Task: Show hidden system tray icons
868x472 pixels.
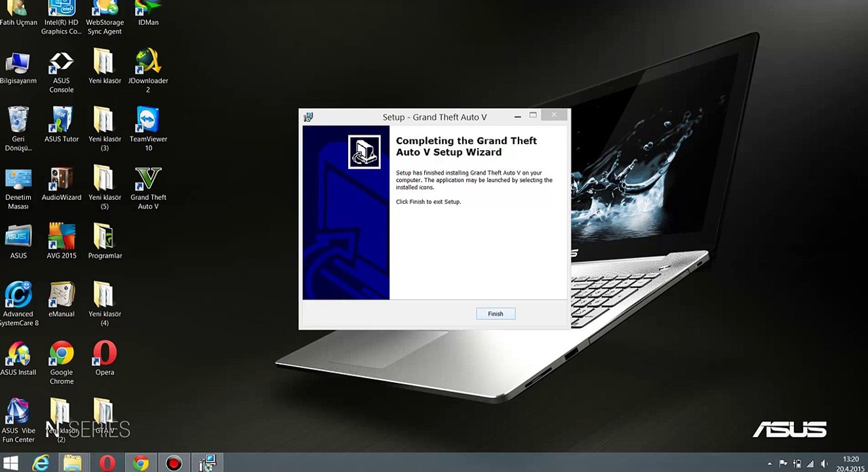Action: pyautogui.click(x=770, y=464)
